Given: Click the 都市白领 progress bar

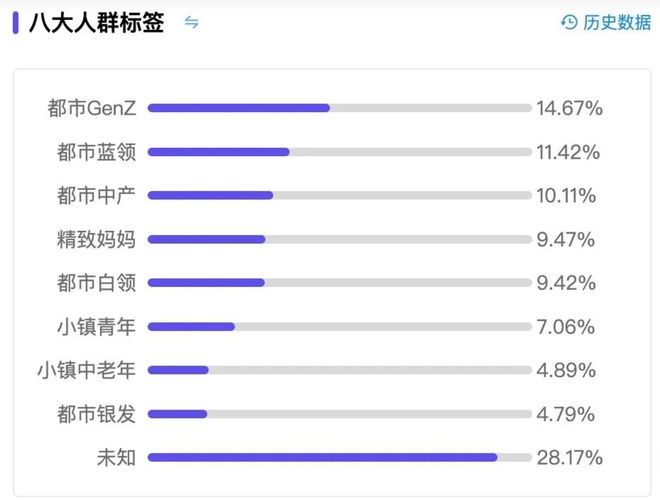Looking at the screenshot, I should click(339, 283).
